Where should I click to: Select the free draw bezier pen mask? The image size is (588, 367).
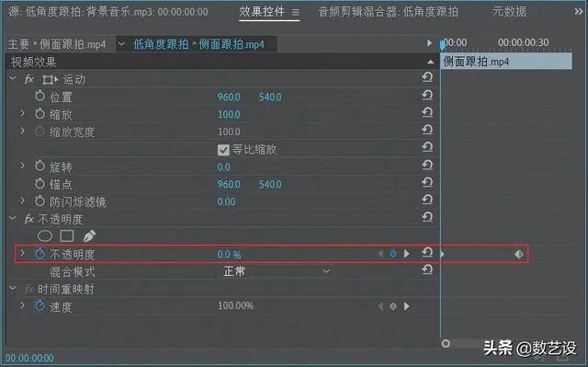click(x=89, y=236)
